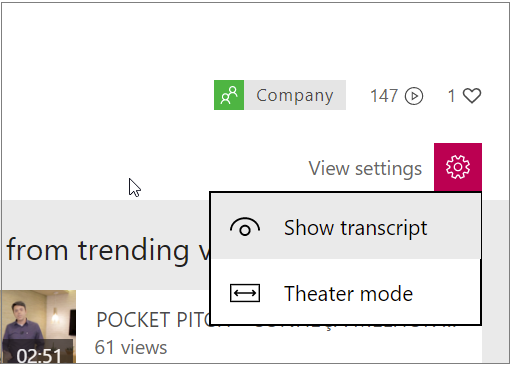
Task: Click the likes count number 1
Action: coord(451,96)
